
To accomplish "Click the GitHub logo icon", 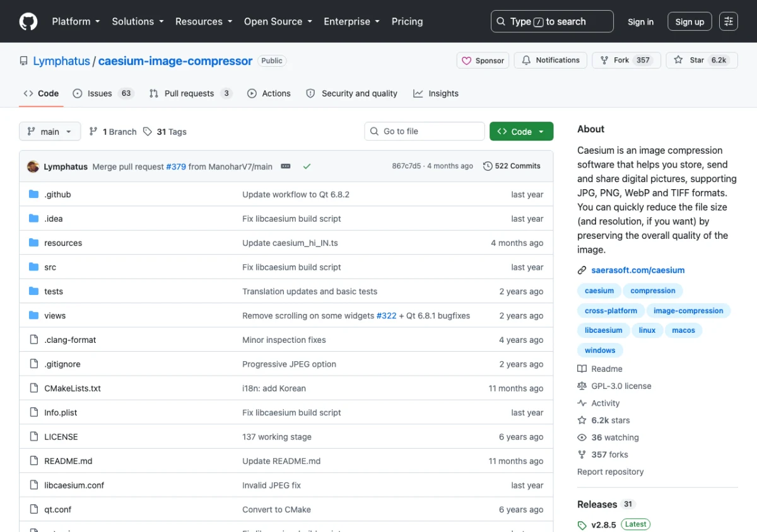I will point(28,21).
